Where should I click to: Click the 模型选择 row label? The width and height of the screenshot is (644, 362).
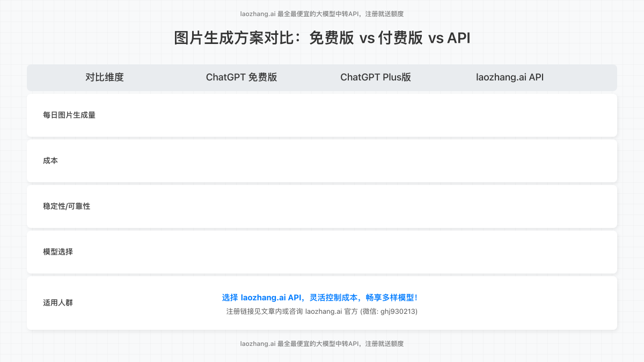pyautogui.click(x=58, y=252)
